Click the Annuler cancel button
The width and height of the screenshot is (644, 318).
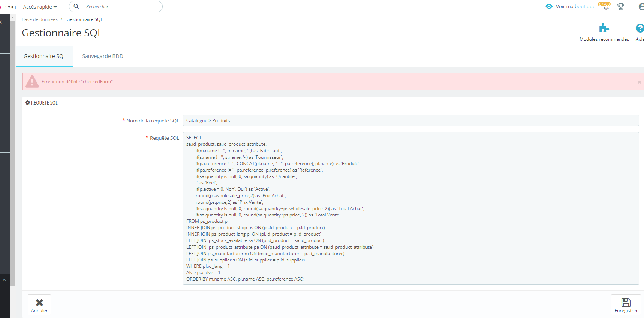[39, 305]
